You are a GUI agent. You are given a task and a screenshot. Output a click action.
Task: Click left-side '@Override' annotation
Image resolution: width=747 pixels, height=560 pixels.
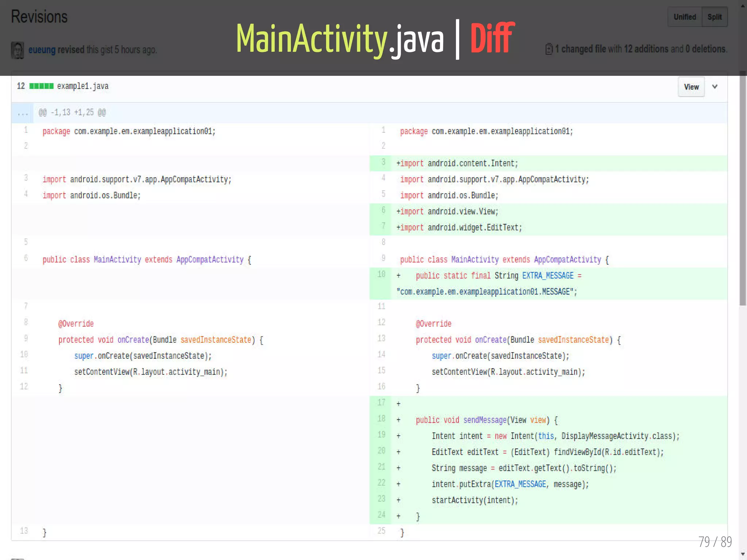[76, 324]
